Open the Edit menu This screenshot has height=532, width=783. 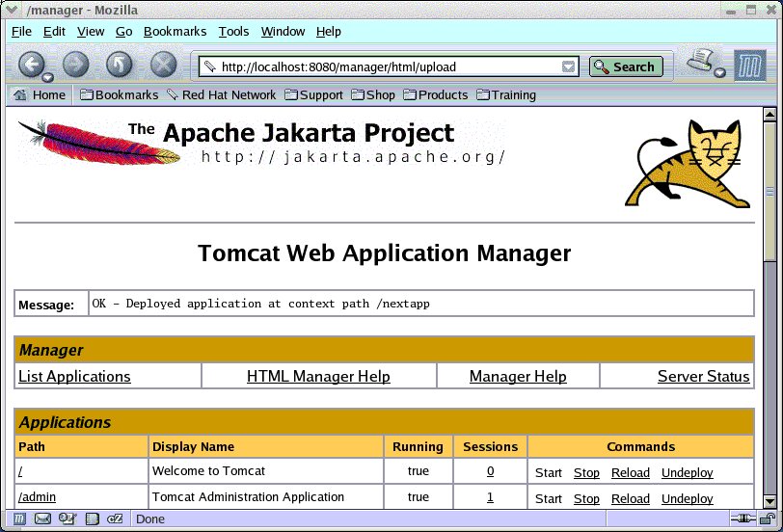pyautogui.click(x=54, y=32)
